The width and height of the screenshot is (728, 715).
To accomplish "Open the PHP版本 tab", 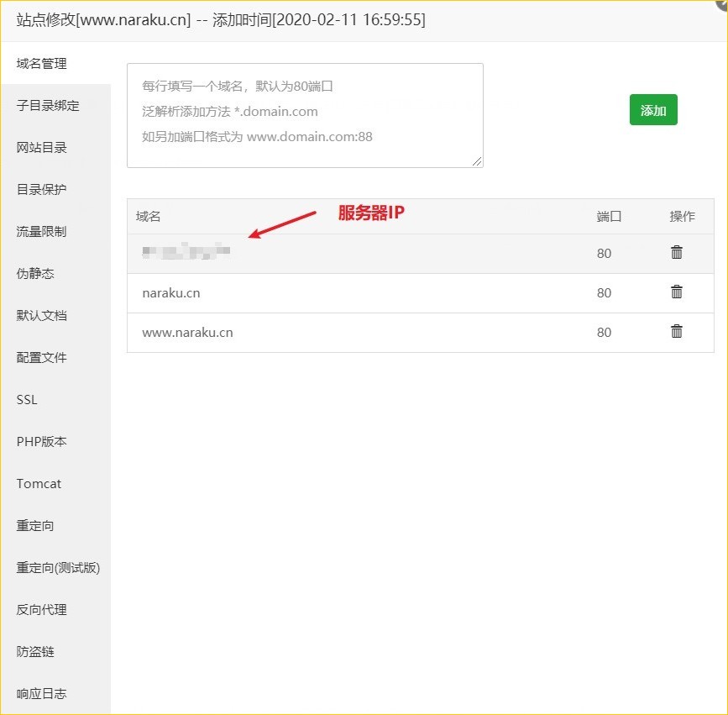I will point(55,441).
